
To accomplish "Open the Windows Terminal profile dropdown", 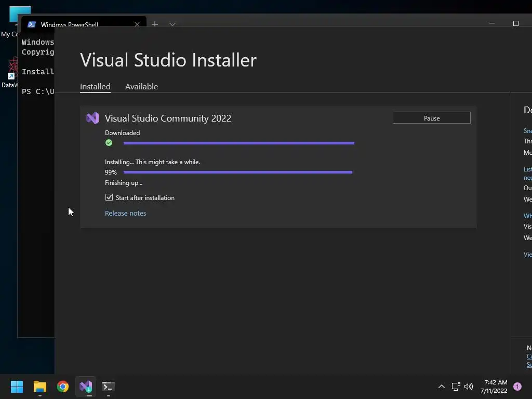I will pyautogui.click(x=172, y=24).
